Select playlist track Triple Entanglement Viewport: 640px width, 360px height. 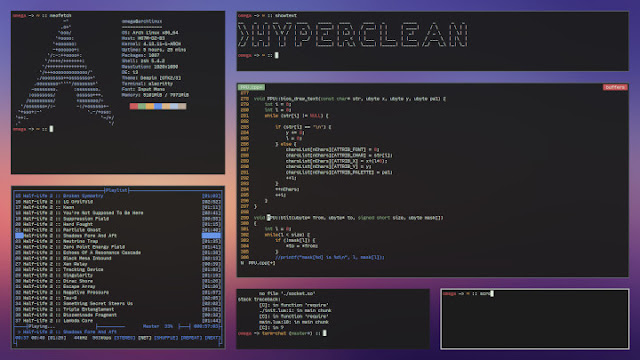118,309
